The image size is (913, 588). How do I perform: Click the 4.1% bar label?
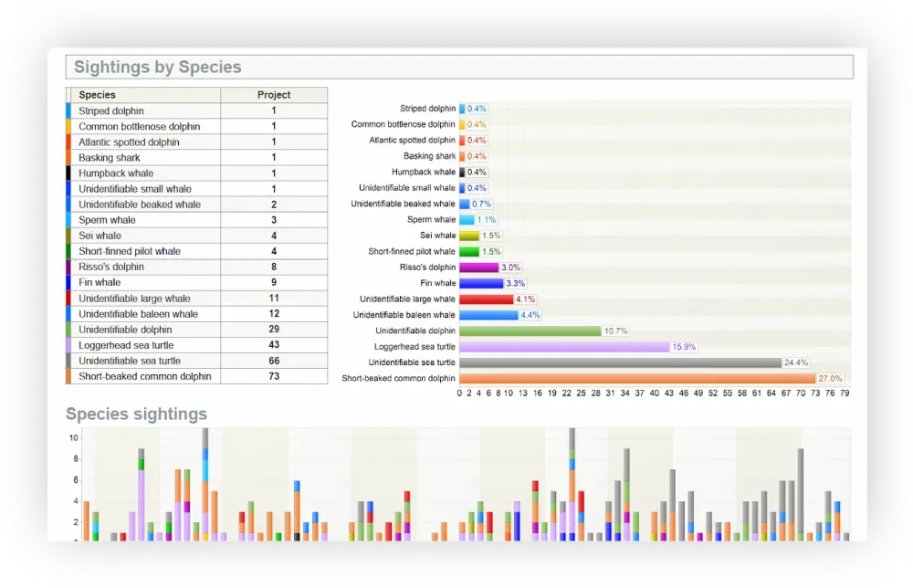pos(525,299)
